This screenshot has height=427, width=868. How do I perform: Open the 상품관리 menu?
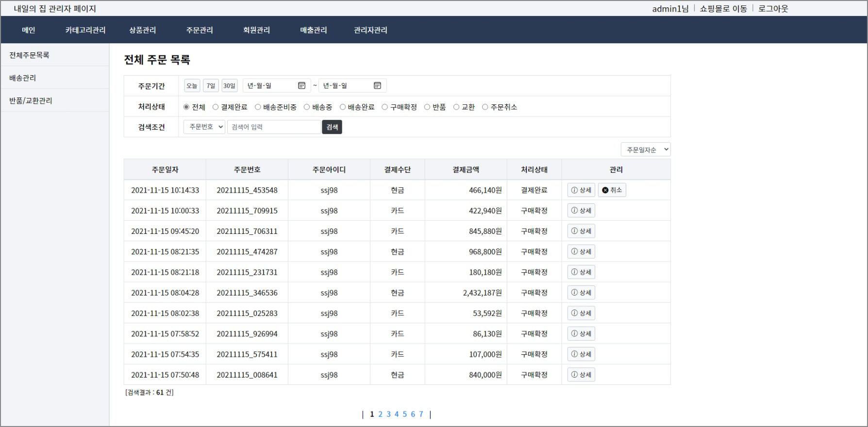tap(143, 30)
